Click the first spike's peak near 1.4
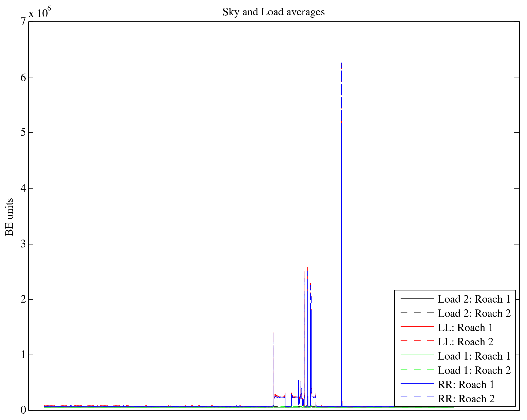Image resolution: width=527 pixels, height=420 pixels. [x=274, y=333]
